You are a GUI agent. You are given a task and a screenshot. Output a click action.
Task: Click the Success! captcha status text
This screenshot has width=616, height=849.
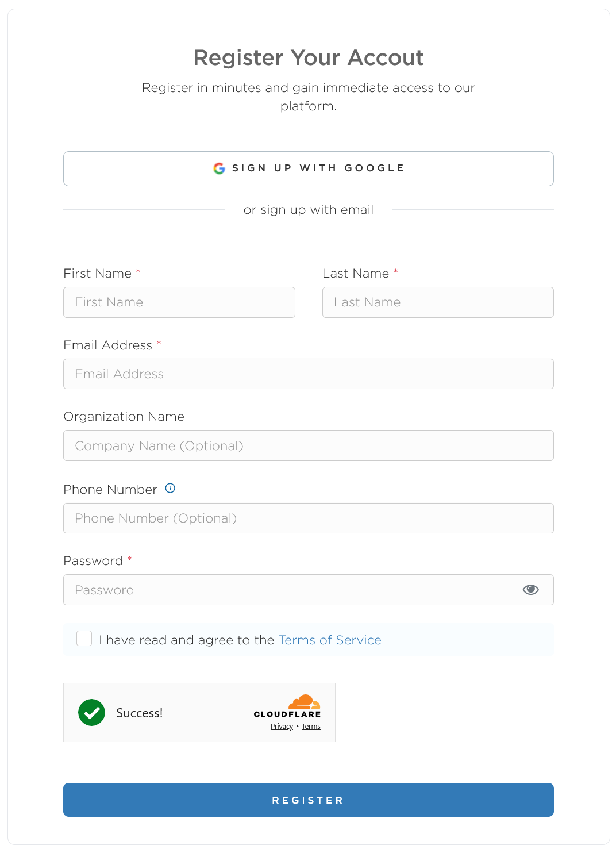(x=140, y=713)
